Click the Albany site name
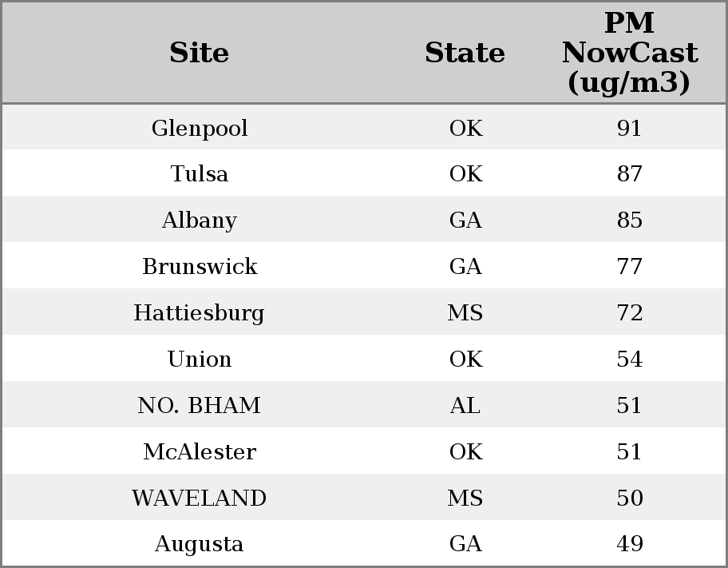The height and width of the screenshot is (568, 728). [x=200, y=220]
